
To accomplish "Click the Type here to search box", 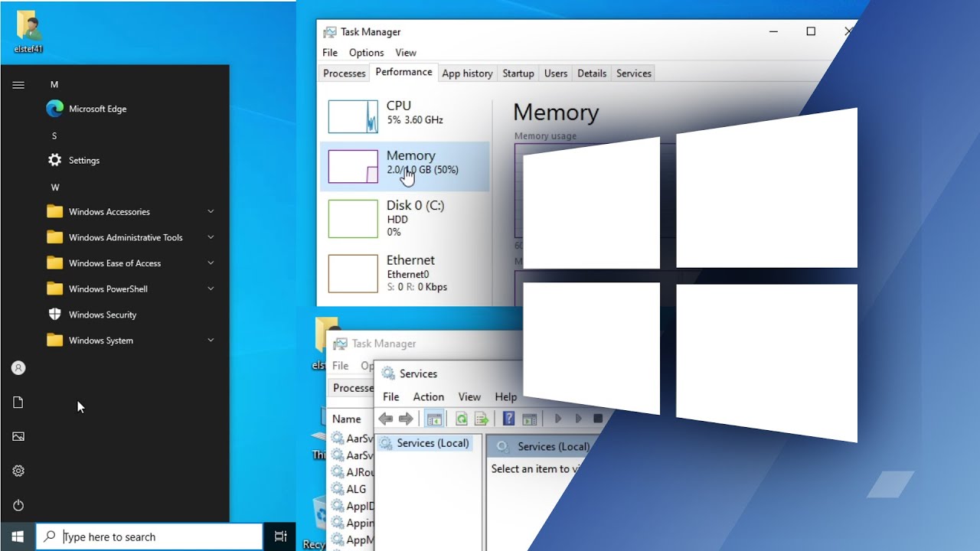I will 149,536.
